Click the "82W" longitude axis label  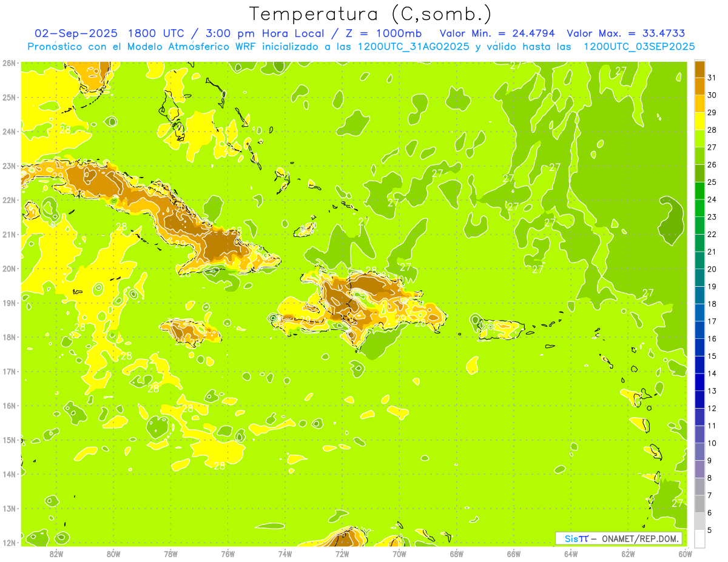(x=56, y=554)
